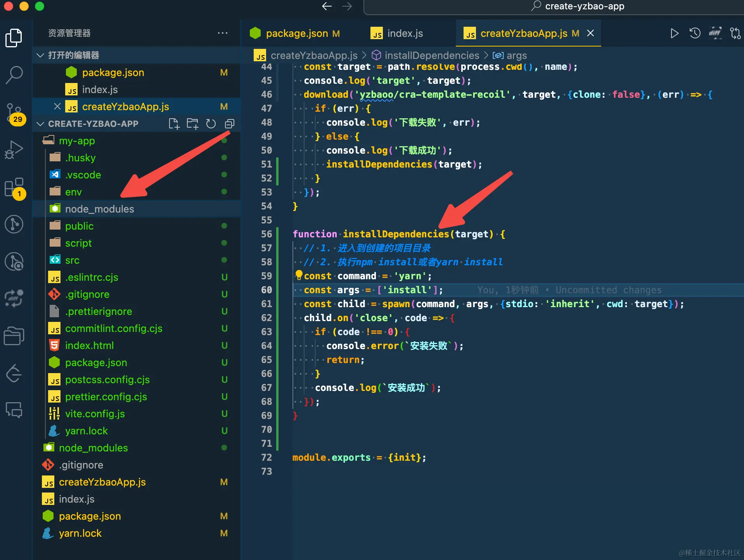
Task: Open the Search view in activity bar
Action: [14, 75]
